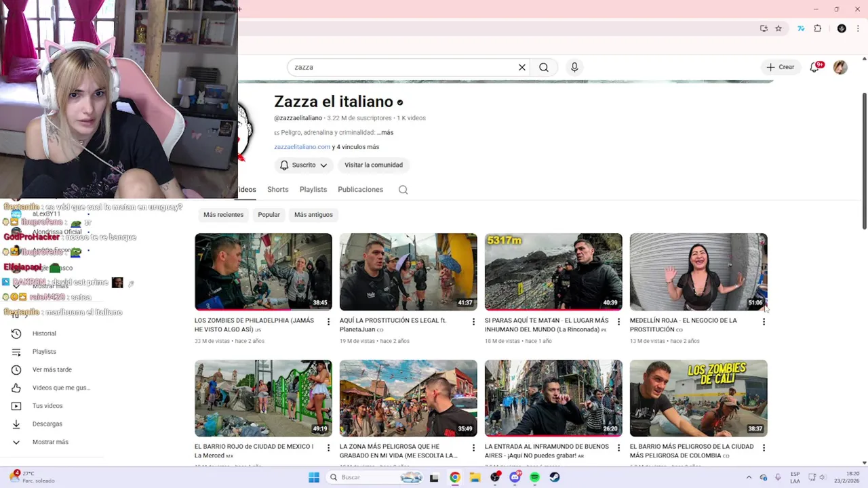Open File Explorer from the taskbar
Viewport: 868px width, 488px height.
pyautogui.click(x=475, y=477)
